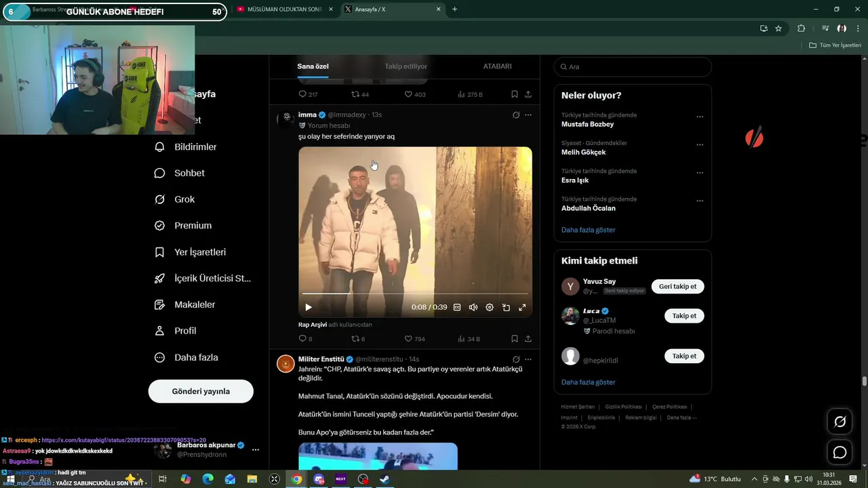Click Grok icon on imma post header
The height and width of the screenshot is (488, 868).
pyautogui.click(x=516, y=115)
